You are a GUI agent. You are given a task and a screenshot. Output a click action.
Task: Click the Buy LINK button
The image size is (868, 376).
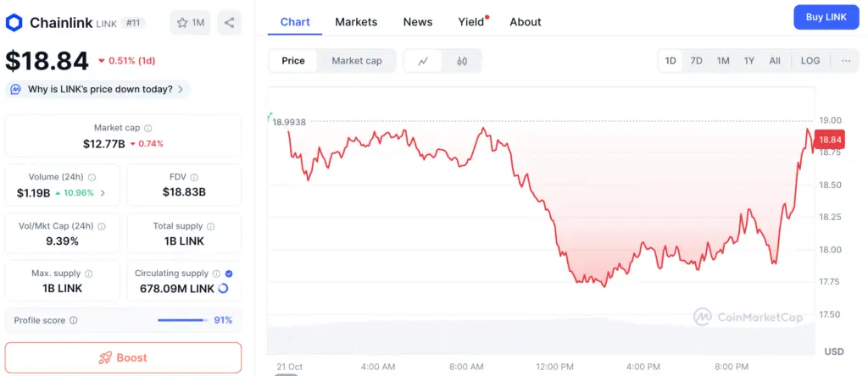[x=825, y=18]
